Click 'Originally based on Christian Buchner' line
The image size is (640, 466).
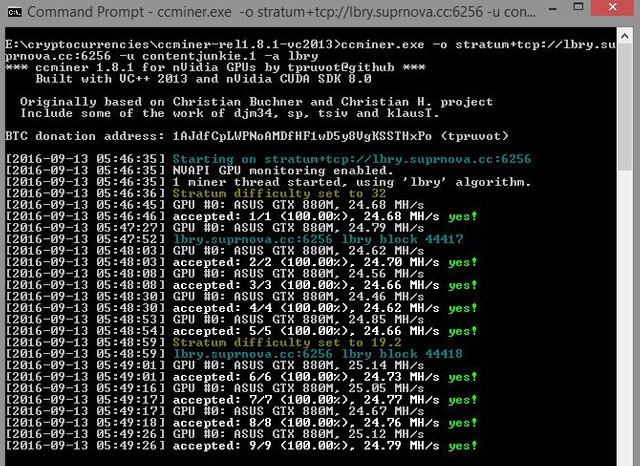pos(256,102)
